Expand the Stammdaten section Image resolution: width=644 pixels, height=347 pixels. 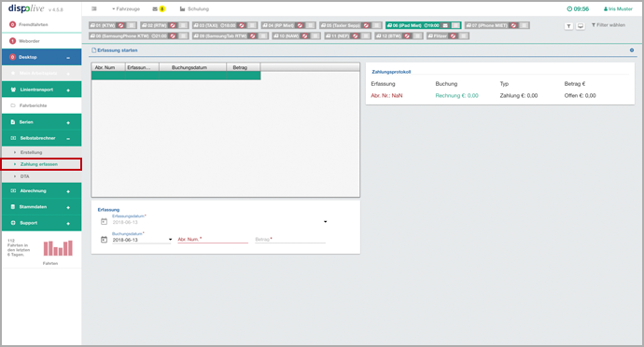click(x=68, y=207)
